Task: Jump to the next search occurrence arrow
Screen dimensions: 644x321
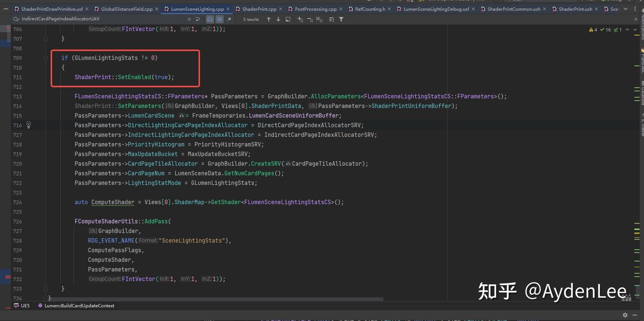Action: pyautogui.click(x=278, y=19)
